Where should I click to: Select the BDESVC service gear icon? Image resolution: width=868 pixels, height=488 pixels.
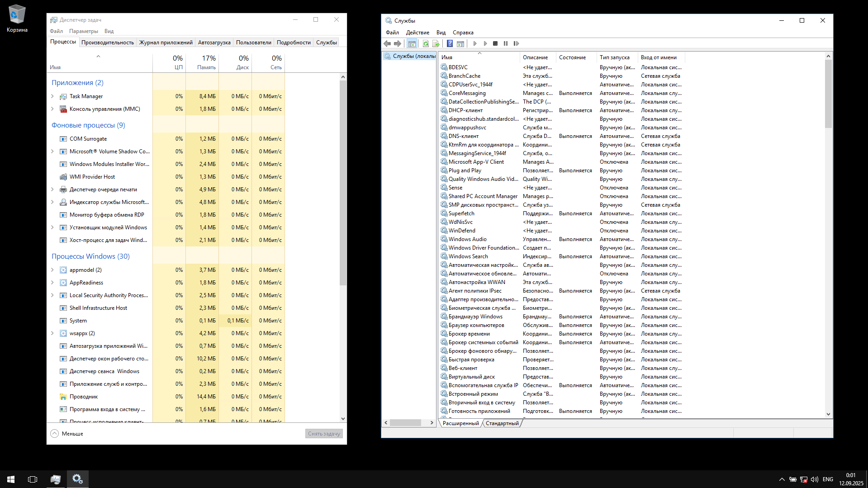[x=444, y=67]
